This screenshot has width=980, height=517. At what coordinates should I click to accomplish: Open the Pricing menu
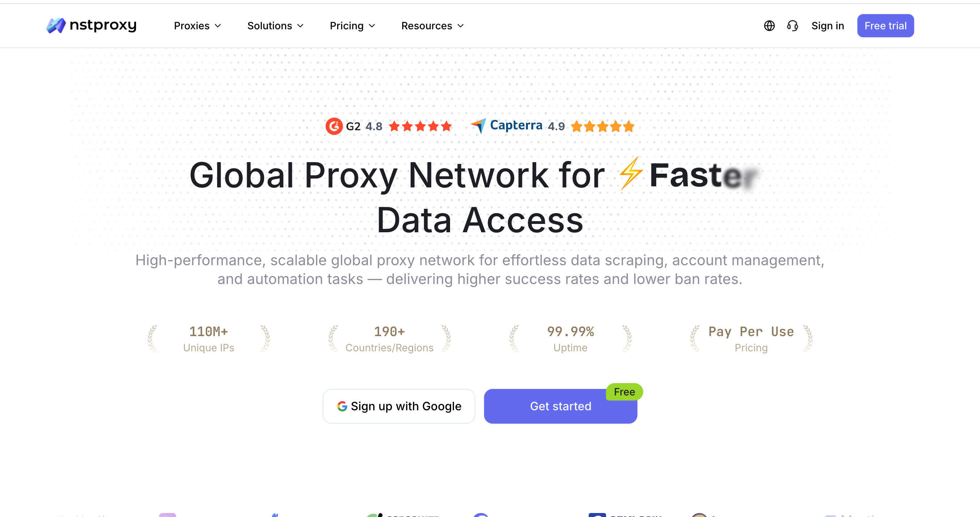click(x=352, y=26)
